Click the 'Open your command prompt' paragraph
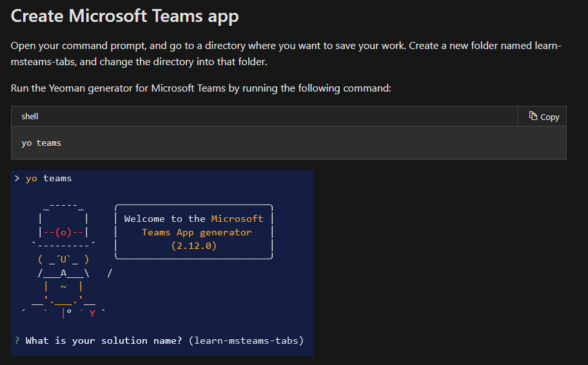Viewport: 588px width, 365px height. coord(286,54)
